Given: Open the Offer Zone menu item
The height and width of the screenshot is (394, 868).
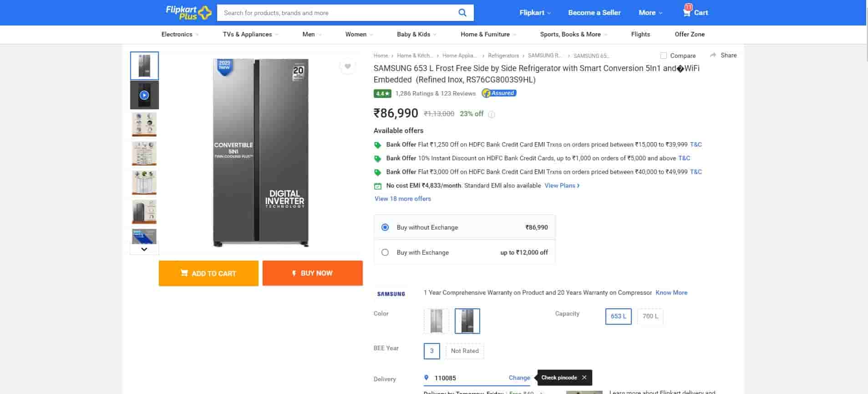Looking at the screenshot, I should (689, 34).
